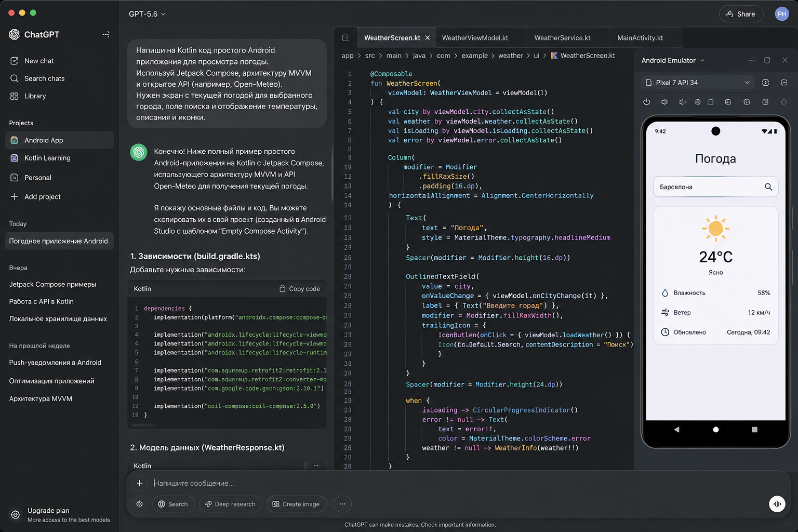Open the PH profile avatar menu
This screenshot has height=532, width=798.
782,14
